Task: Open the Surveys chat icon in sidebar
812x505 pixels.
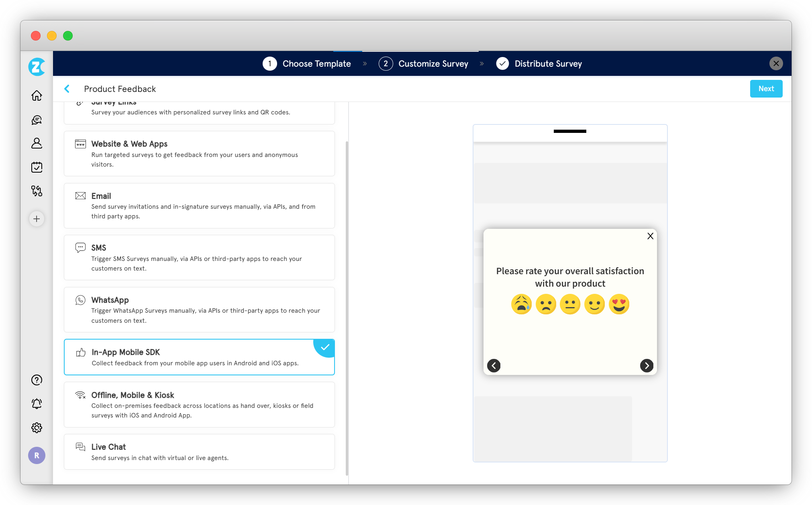Action: (37, 120)
